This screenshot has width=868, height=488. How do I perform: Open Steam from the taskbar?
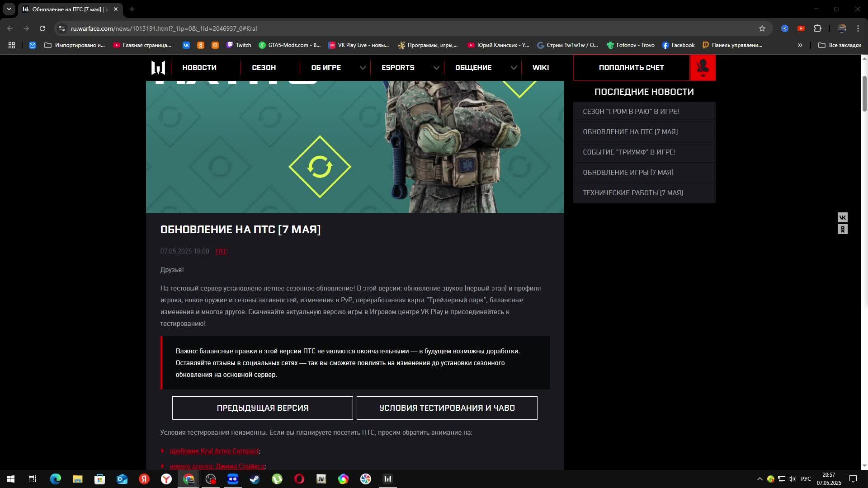tap(255, 479)
